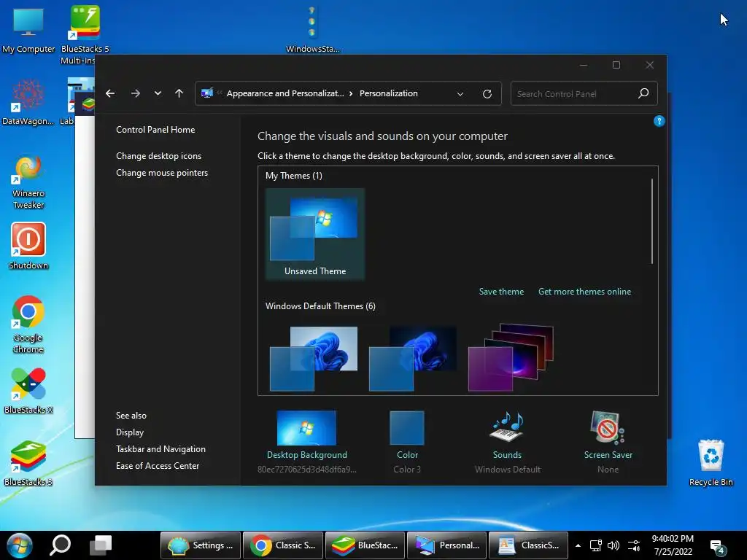Switch to Chrome Classic S... taskbar button
The width and height of the screenshot is (747, 560).
tap(283, 545)
